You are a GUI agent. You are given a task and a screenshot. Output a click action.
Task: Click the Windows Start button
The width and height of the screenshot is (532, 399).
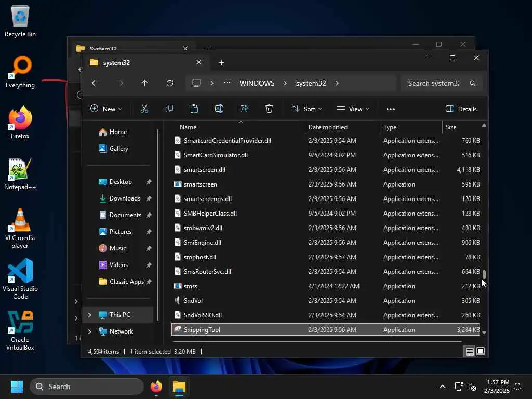[x=17, y=387]
